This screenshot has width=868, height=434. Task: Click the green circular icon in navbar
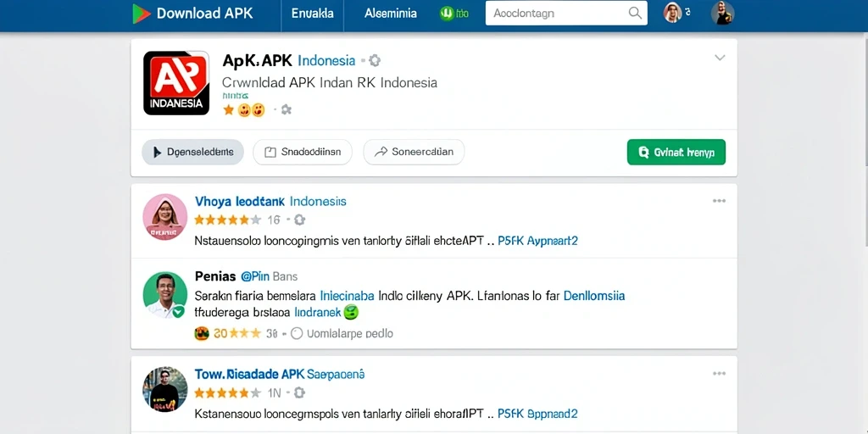tap(447, 14)
